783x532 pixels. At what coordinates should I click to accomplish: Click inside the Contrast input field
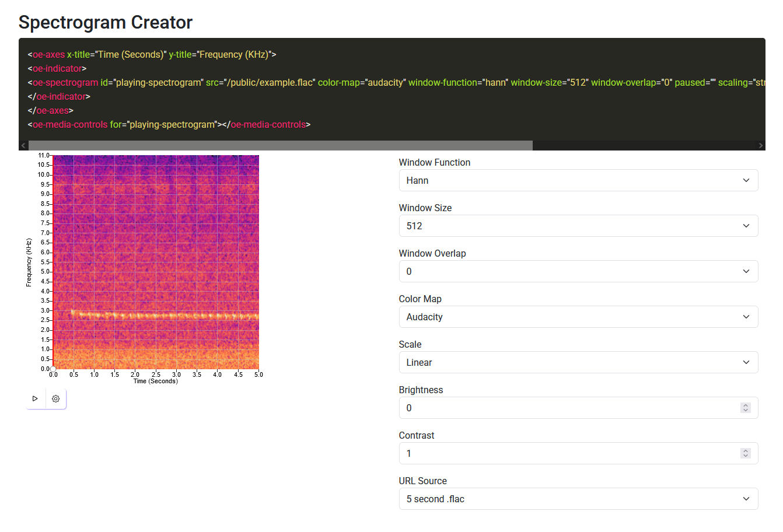[x=525, y=453]
